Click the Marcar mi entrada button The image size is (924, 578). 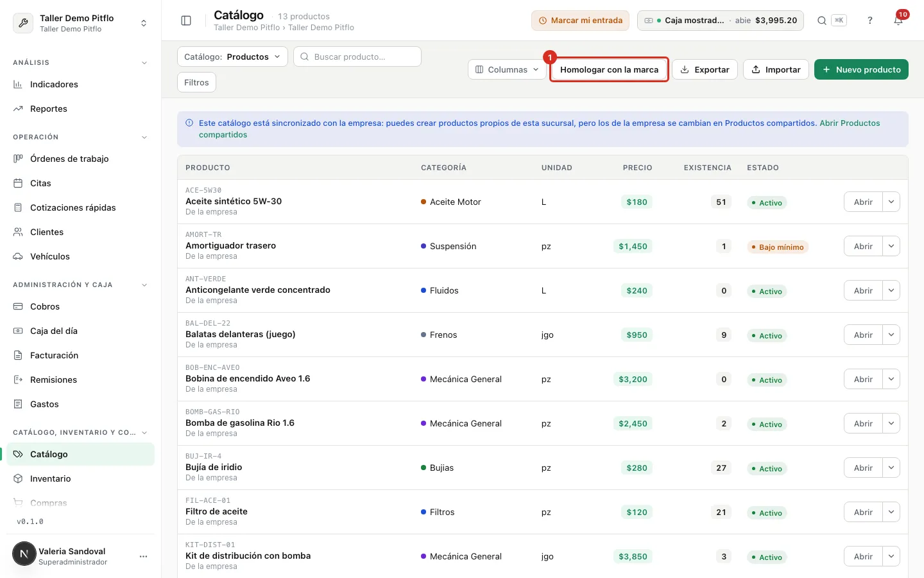pos(580,21)
